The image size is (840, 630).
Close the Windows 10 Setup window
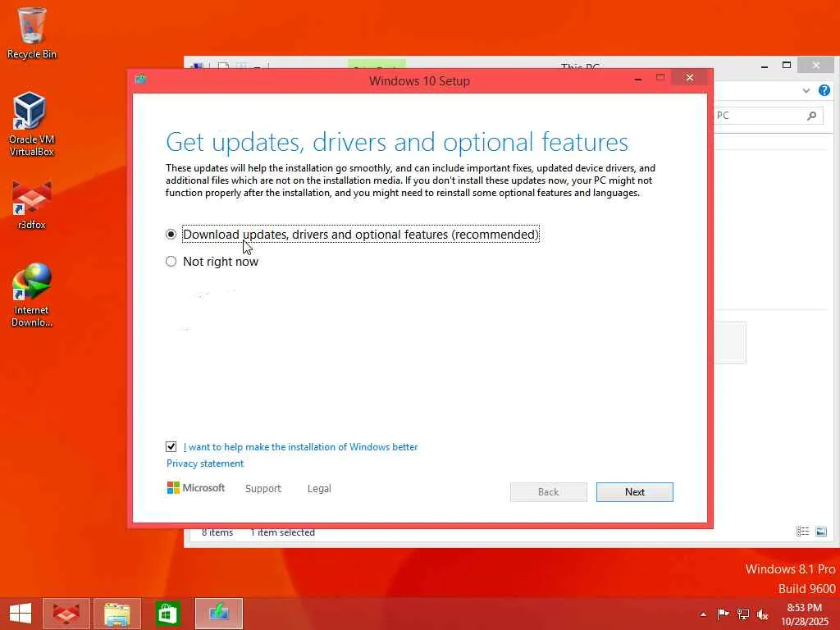pos(689,78)
